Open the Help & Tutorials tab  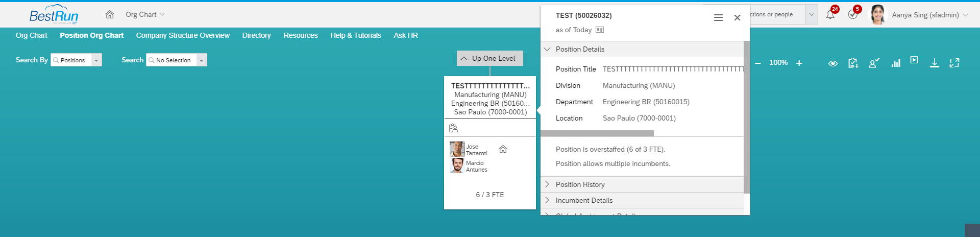tap(356, 35)
